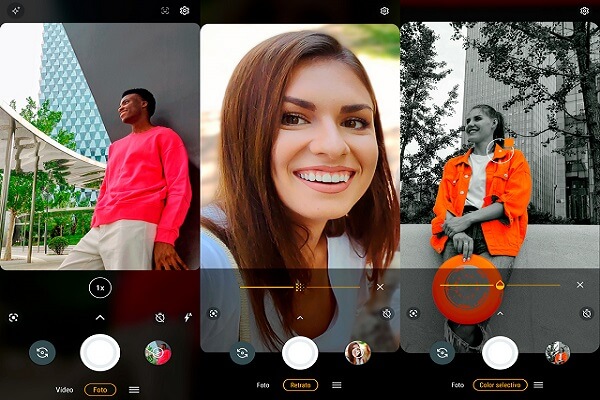Tap the focus icon in the Color selectivo screen

pyautogui.click(x=414, y=313)
